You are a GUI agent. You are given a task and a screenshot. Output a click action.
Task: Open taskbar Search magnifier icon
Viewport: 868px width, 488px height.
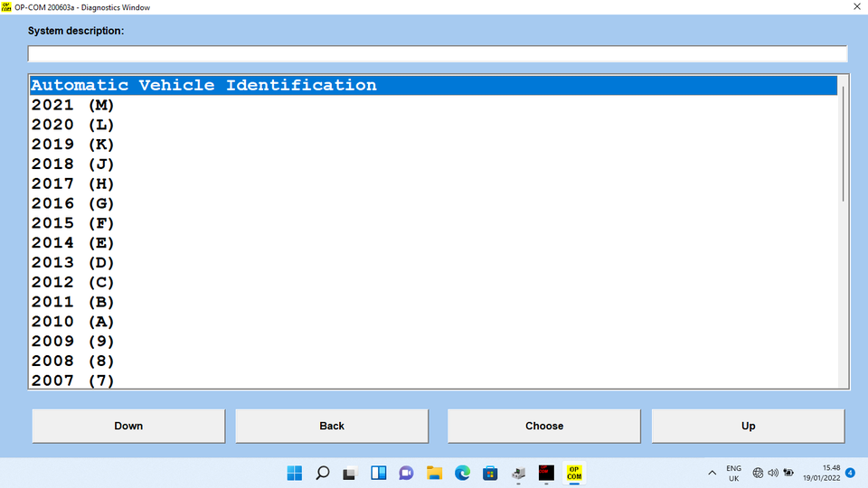(x=323, y=473)
